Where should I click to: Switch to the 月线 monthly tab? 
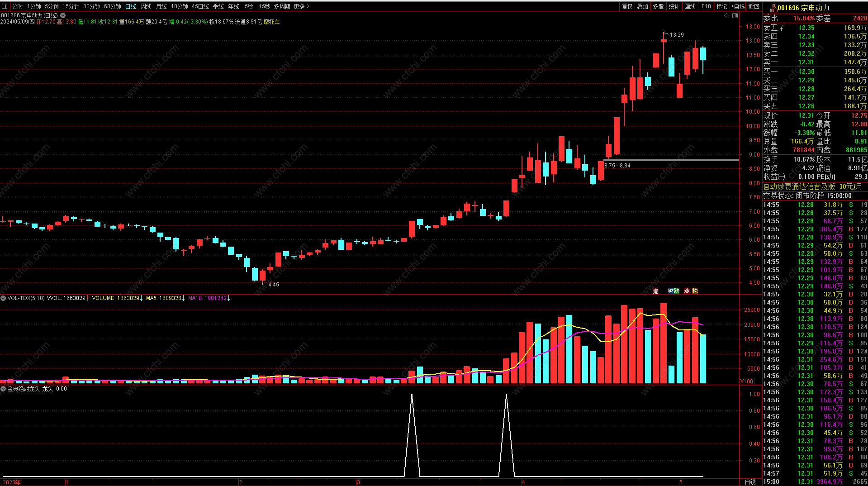tap(161, 6)
